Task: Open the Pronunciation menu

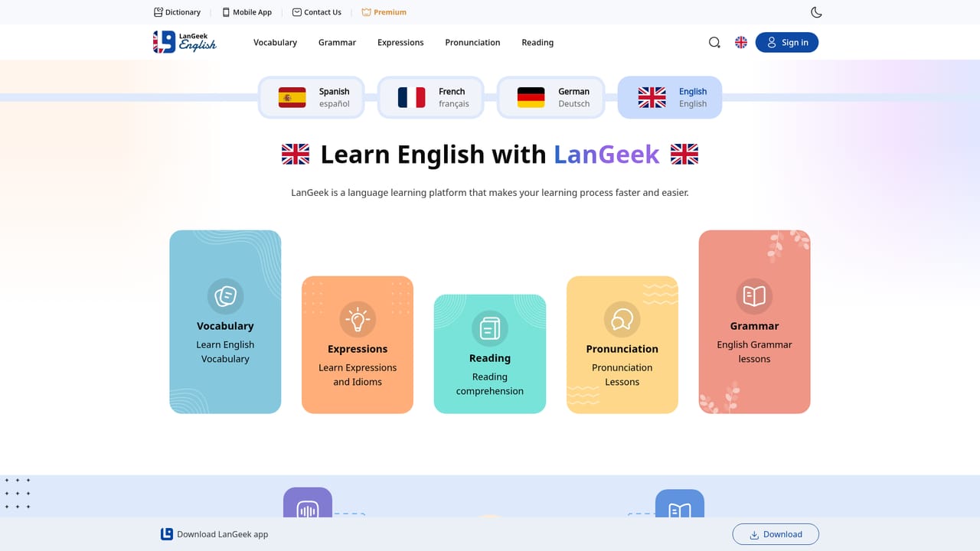Action: (472, 43)
